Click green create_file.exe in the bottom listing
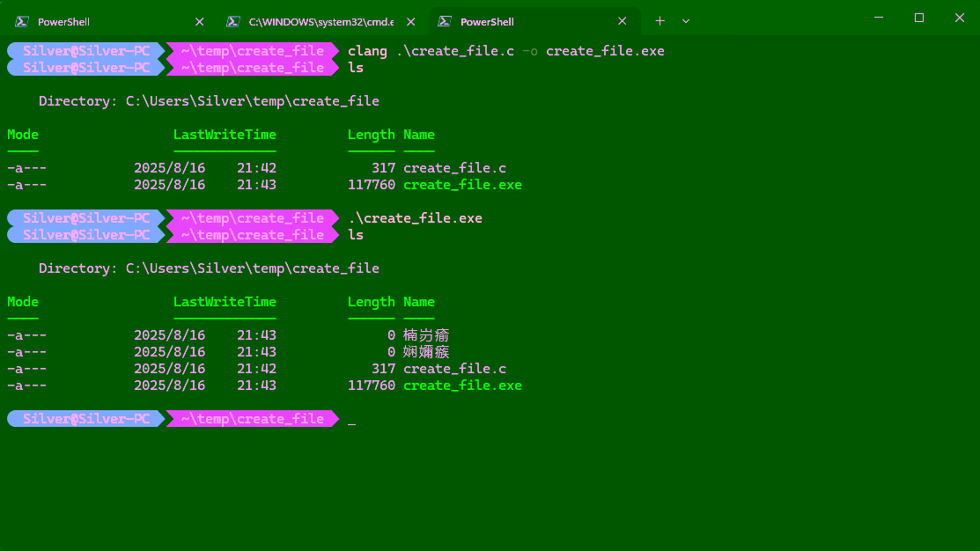The height and width of the screenshot is (551, 980). pos(462,386)
